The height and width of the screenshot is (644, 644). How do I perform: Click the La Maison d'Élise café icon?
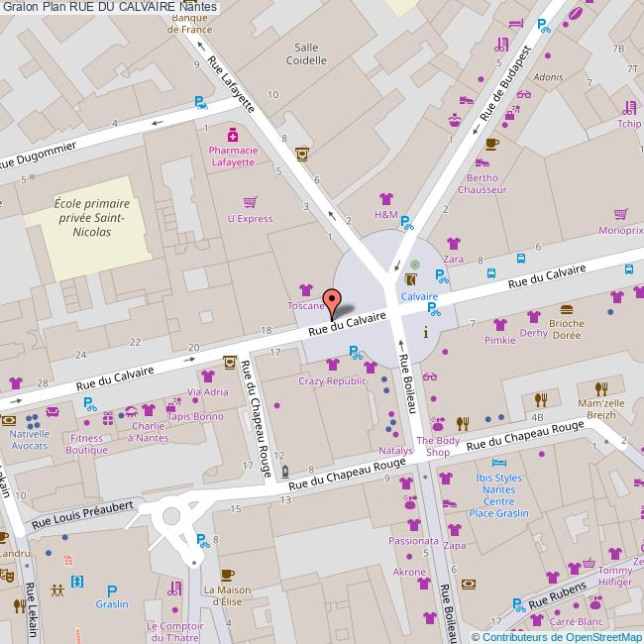click(x=228, y=574)
